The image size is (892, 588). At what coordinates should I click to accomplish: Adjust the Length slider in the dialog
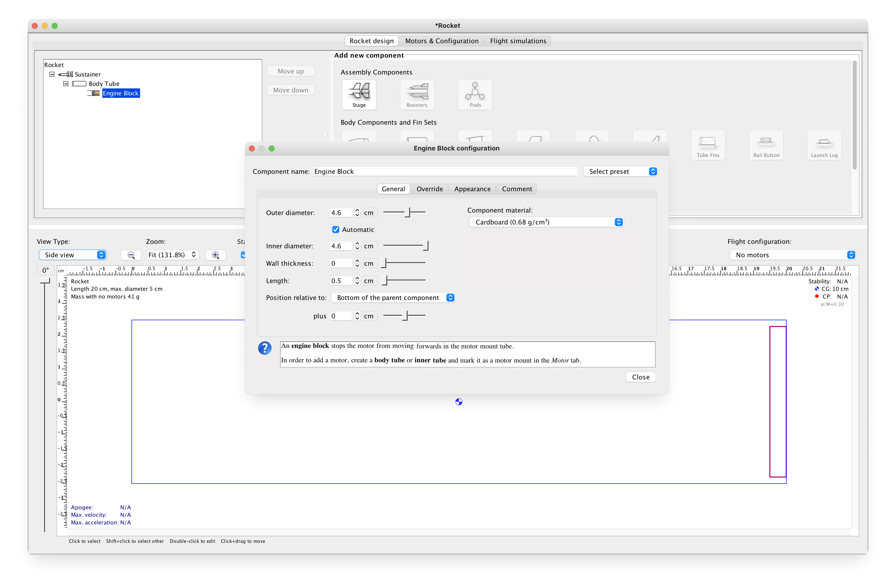click(404, 280)
